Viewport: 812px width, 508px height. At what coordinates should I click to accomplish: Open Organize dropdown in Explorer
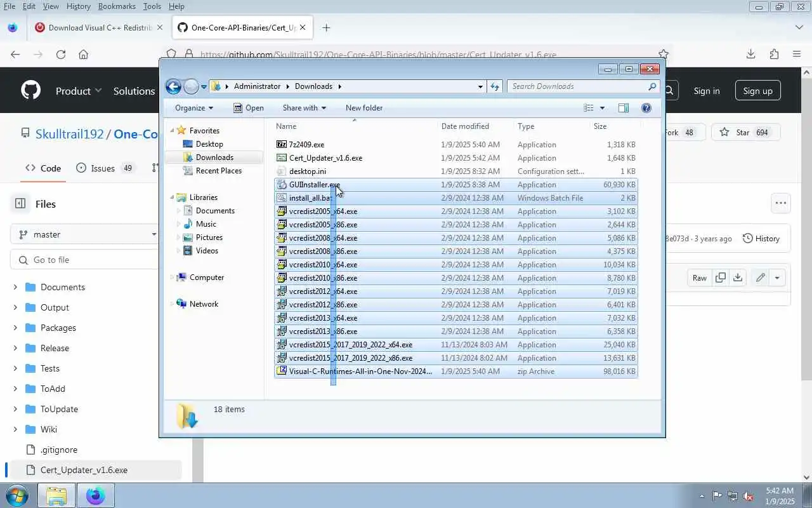tap(194, 108)
